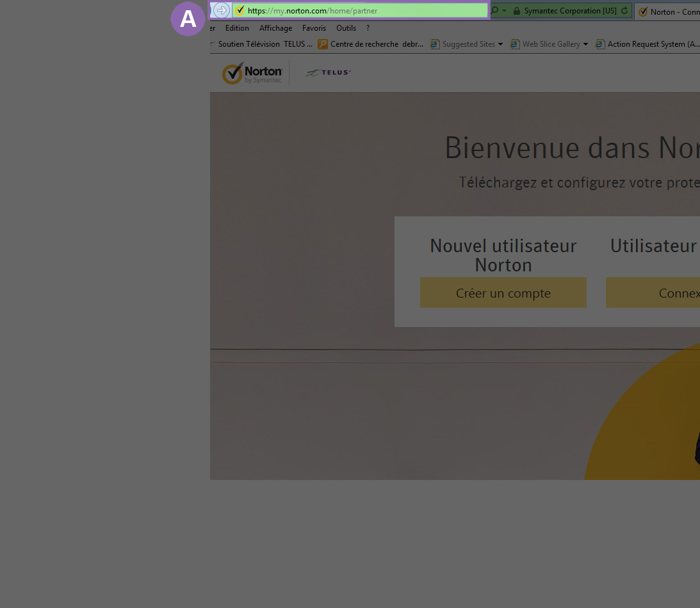Open the Soutien Télévision TELUS favorite
This screenshot has height=608, width=700.
[265, 44]
